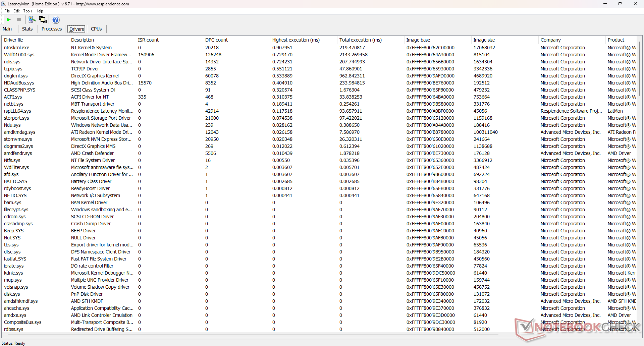
Task: Select the cdrom.sys driver row
Action: (320, 217)
